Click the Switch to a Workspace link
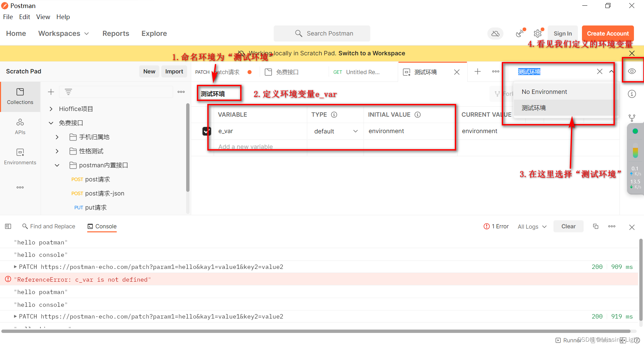This screenshot has height=346, width=644. [371, 53]
